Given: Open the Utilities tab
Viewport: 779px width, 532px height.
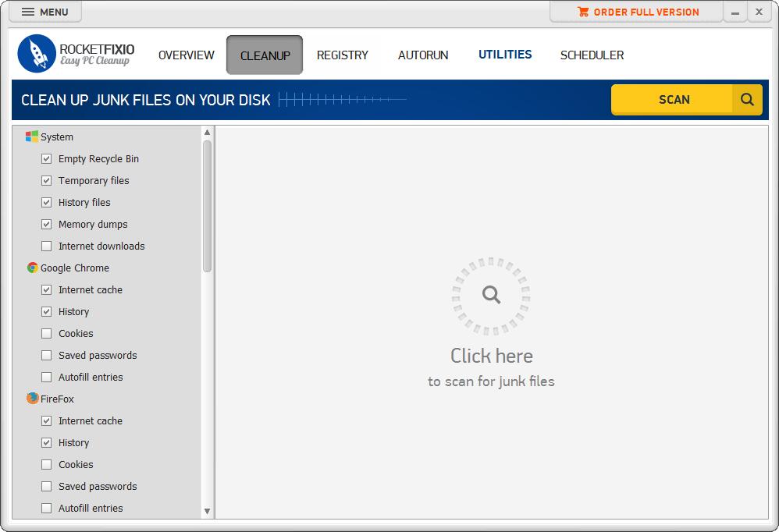Looking at the screenshot, I should pos(505,55).
